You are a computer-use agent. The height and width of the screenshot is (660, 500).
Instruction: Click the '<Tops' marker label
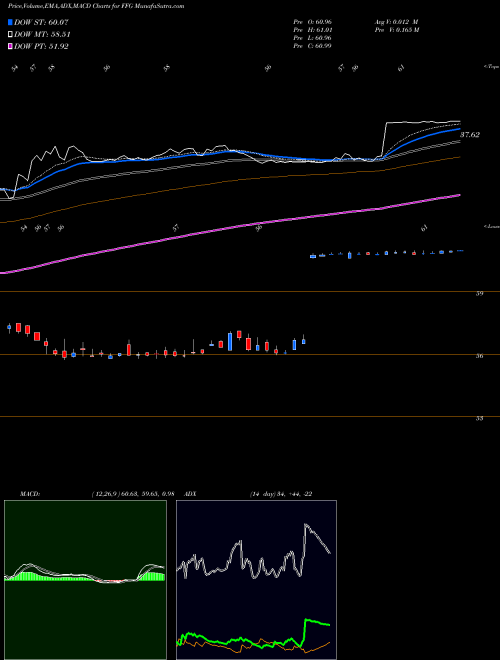[491, 67]
